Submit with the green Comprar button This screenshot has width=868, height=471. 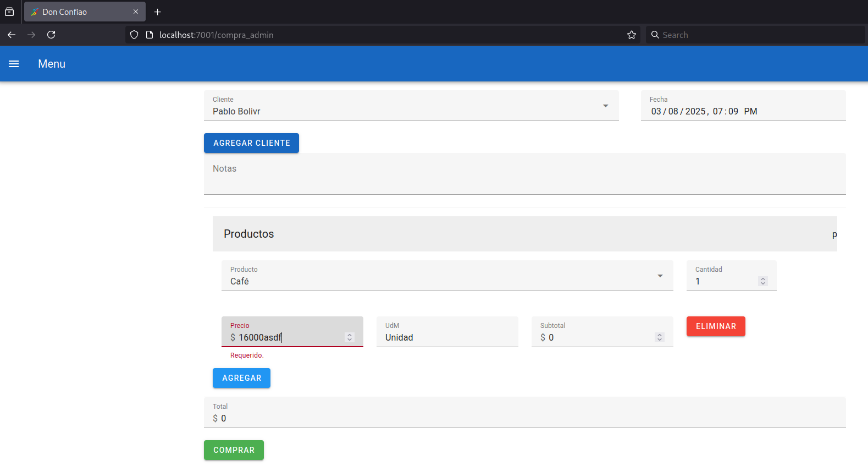point(234,450)
